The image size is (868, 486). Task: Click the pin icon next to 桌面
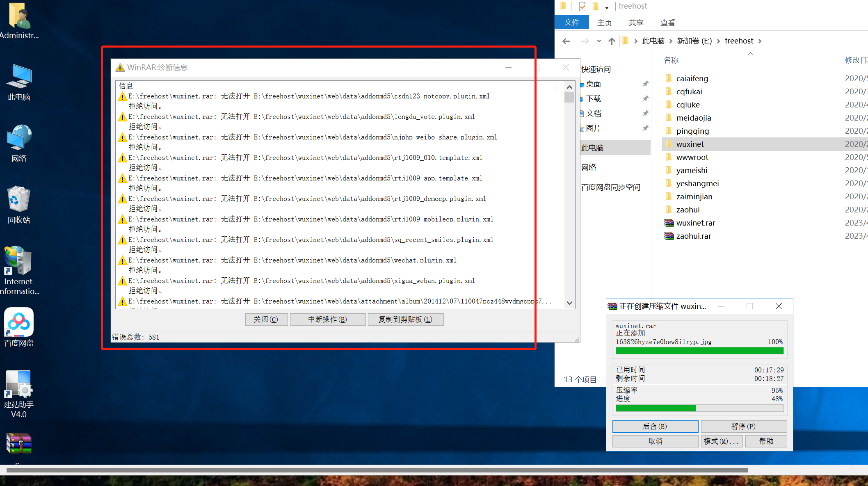645,84
